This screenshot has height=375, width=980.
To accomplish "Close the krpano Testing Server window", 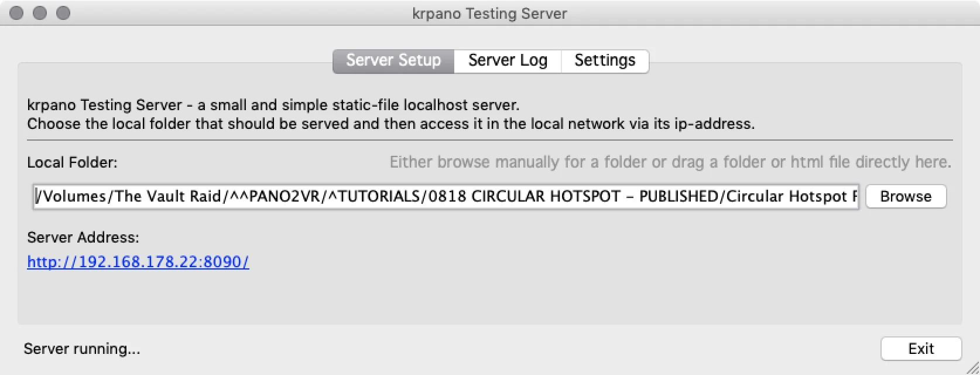I will click(17, 13).
